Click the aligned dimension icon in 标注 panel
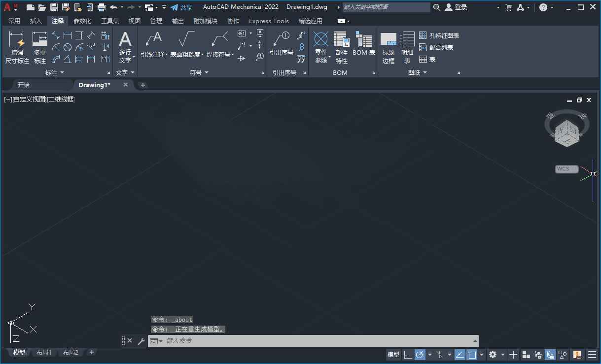The image size is (601, 364). click(56, 35)
